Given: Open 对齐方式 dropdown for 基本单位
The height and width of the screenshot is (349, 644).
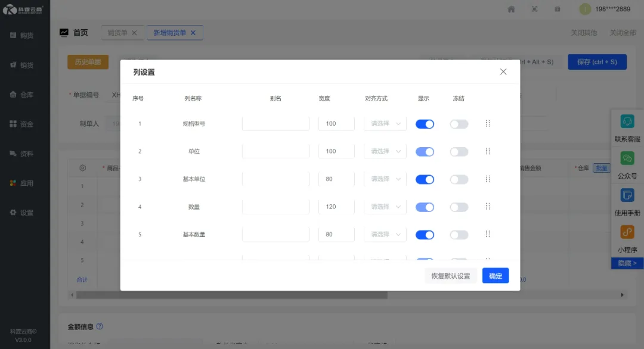Looking at the screenshot, I should coord(385,179).
